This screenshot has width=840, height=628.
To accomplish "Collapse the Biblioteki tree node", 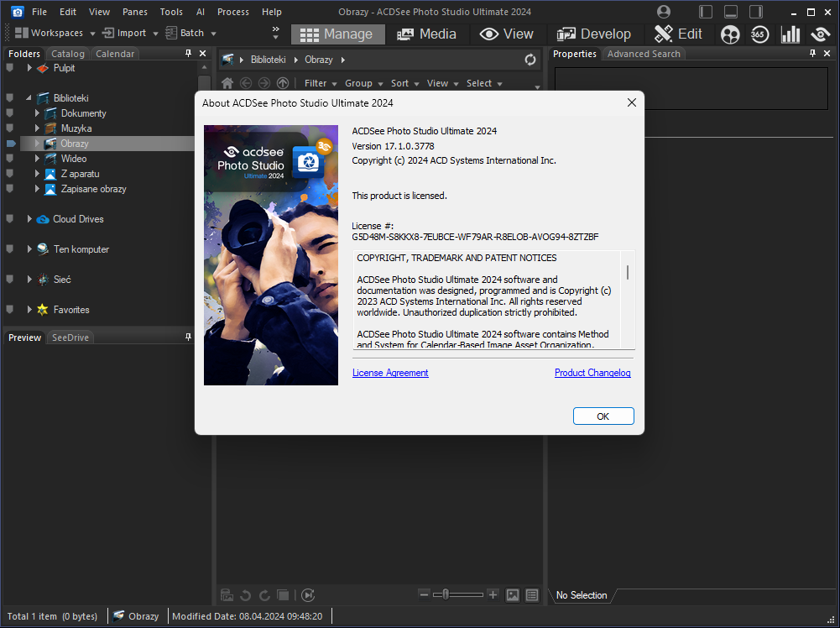I will coord(29,98).
